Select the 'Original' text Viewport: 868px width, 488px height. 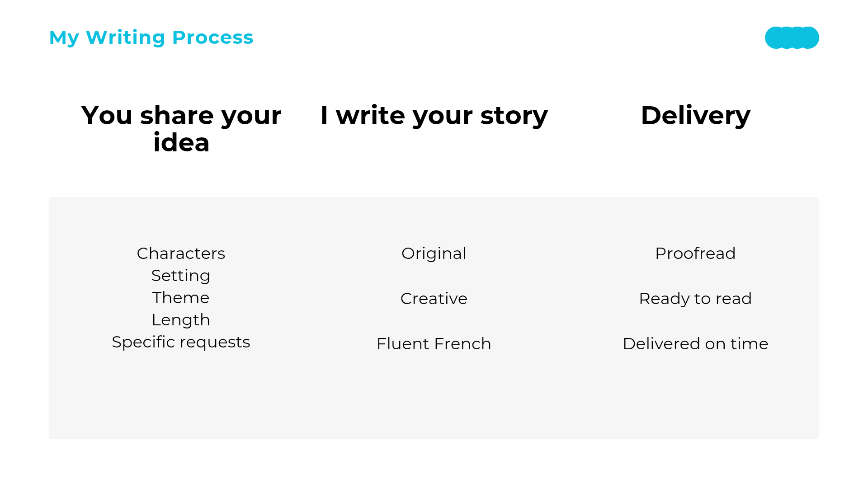434,253
